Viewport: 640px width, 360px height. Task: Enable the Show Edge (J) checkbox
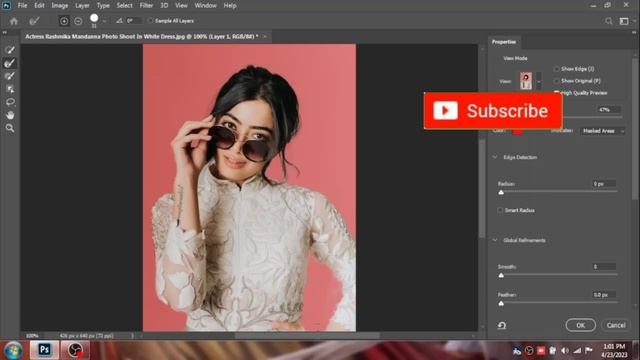click(556, 69)
